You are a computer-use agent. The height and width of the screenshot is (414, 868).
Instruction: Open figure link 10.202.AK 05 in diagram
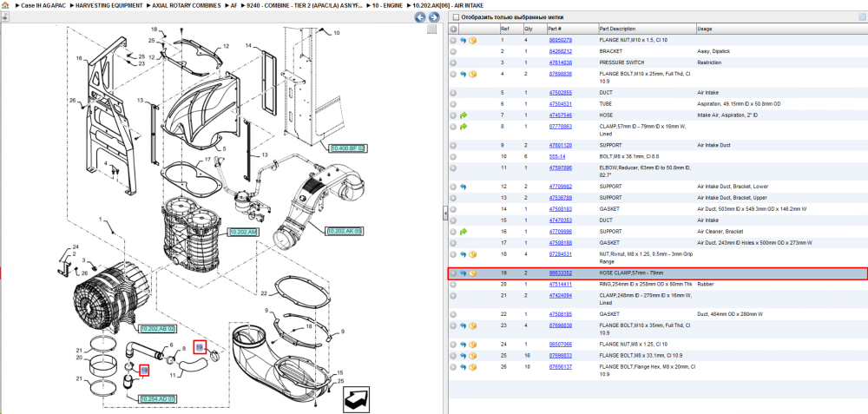344,231
